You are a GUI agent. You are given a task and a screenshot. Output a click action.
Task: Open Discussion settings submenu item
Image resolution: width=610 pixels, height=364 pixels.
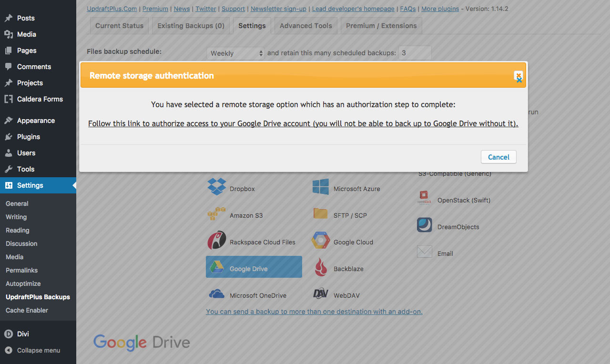(x=21, y=243)
